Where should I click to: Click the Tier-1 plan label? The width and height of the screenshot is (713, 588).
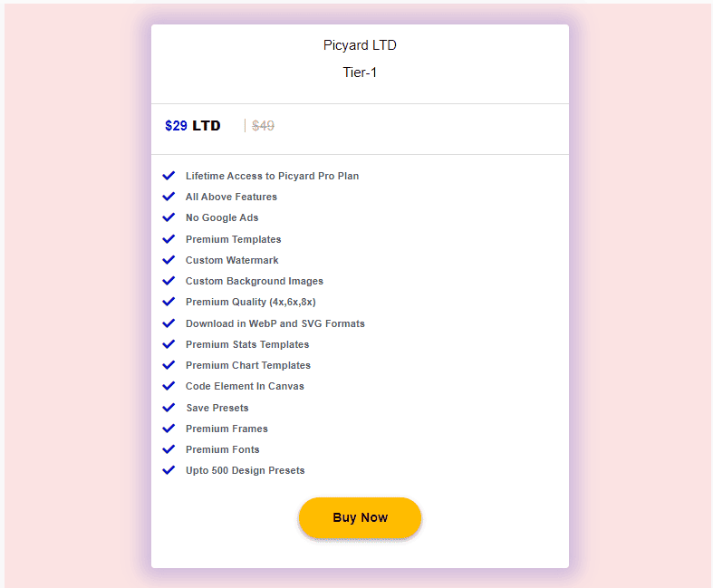point(360,72)
